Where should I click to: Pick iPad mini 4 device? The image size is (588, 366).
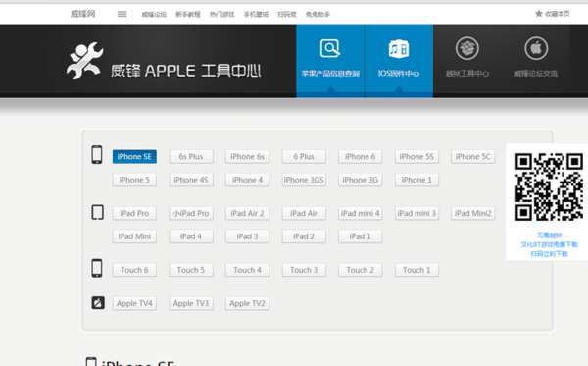click(x=360, y=213)
